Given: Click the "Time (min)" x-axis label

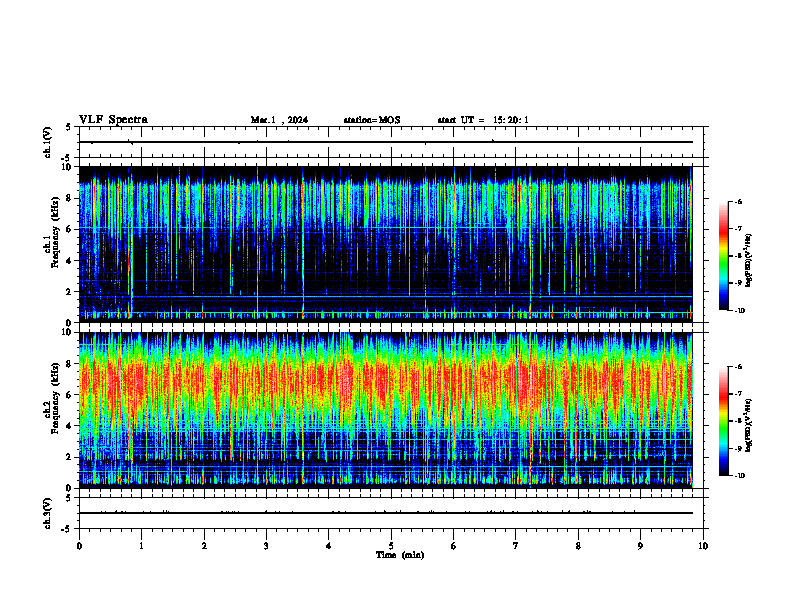Looking at the screenshot, I should [x=400, y=555].
